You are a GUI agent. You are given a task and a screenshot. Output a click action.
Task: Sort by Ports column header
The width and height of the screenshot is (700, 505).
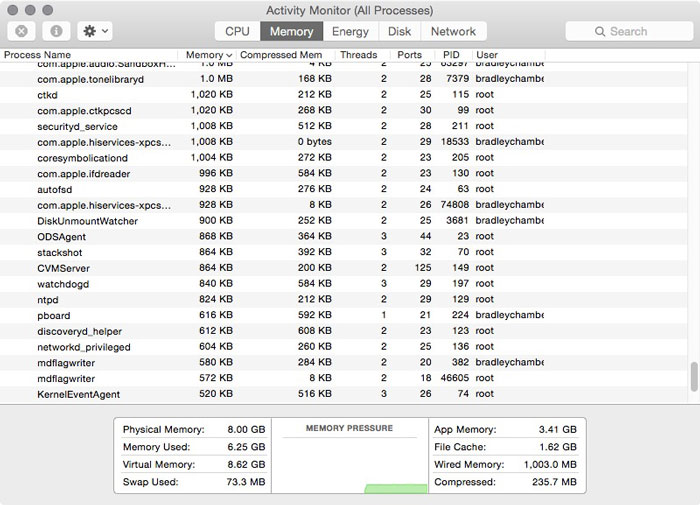[x=413, y=55]
